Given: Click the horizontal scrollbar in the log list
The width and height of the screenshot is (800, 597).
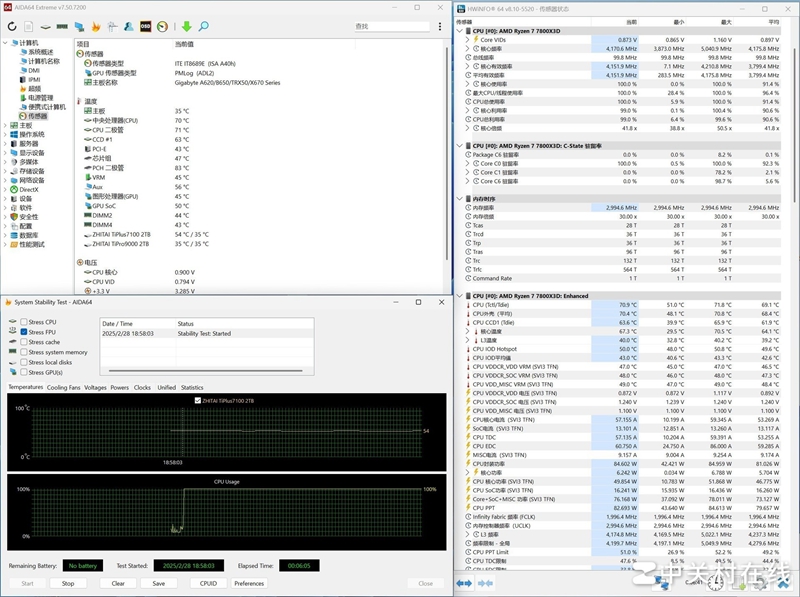Looking at the screenshot, I should click(x=205, y=372).
